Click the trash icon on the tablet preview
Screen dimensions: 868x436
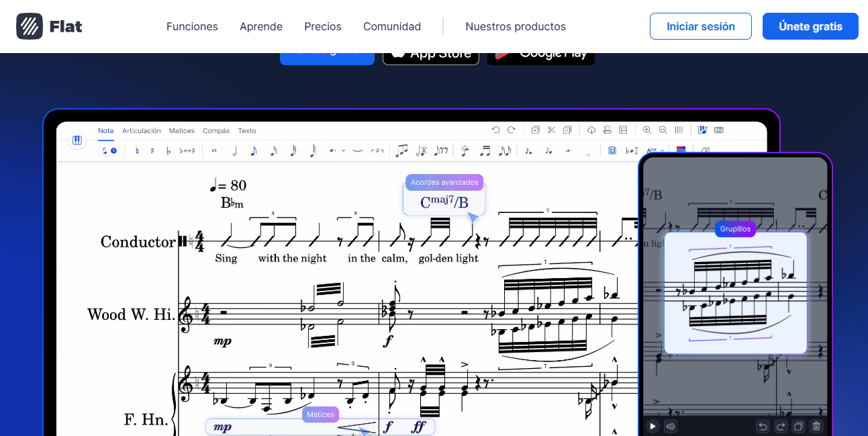pyautogui.click(x=816, y=426)
